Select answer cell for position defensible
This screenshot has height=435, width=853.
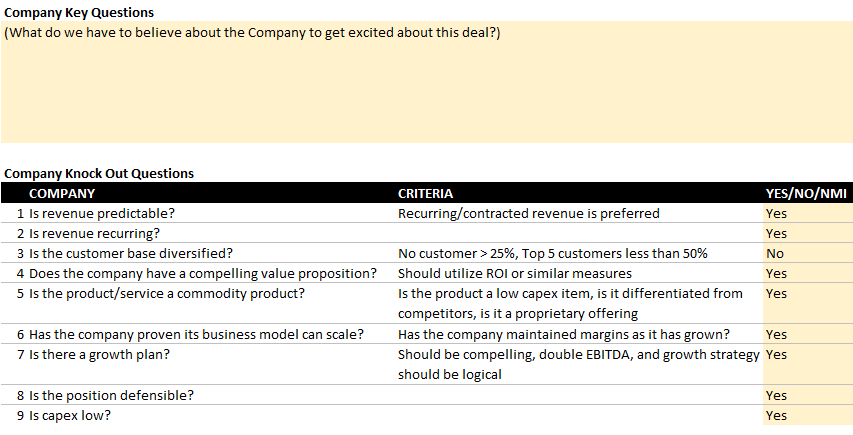(808, 395)
